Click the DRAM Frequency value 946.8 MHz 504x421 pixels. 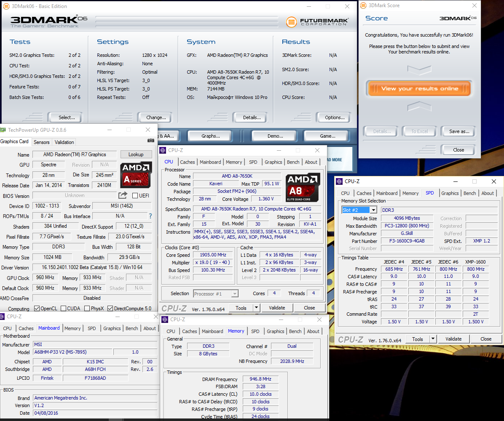pyautogui.click(x=260, y=379)
